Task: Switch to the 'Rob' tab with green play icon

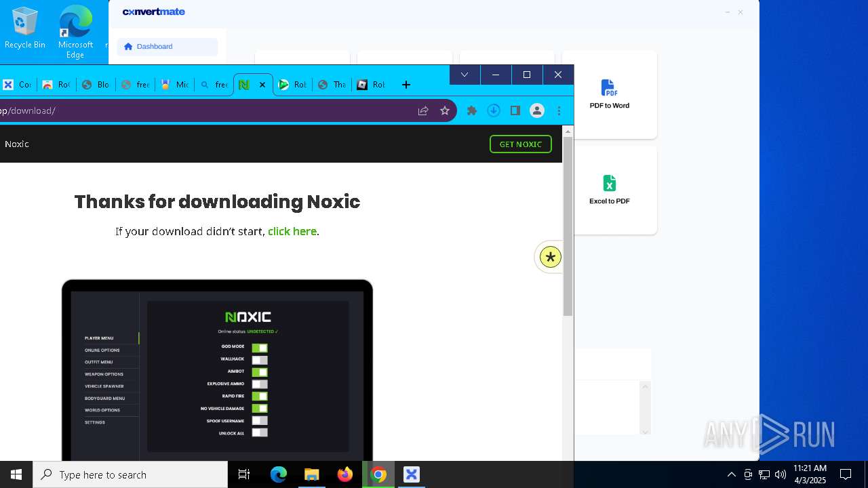Action: pos(293,85)
